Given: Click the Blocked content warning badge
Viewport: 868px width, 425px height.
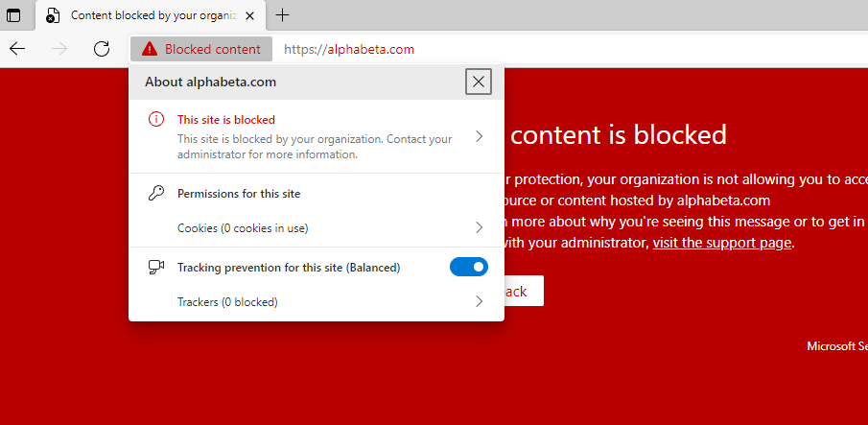Looking at the screenshot, I should (201, 49).
